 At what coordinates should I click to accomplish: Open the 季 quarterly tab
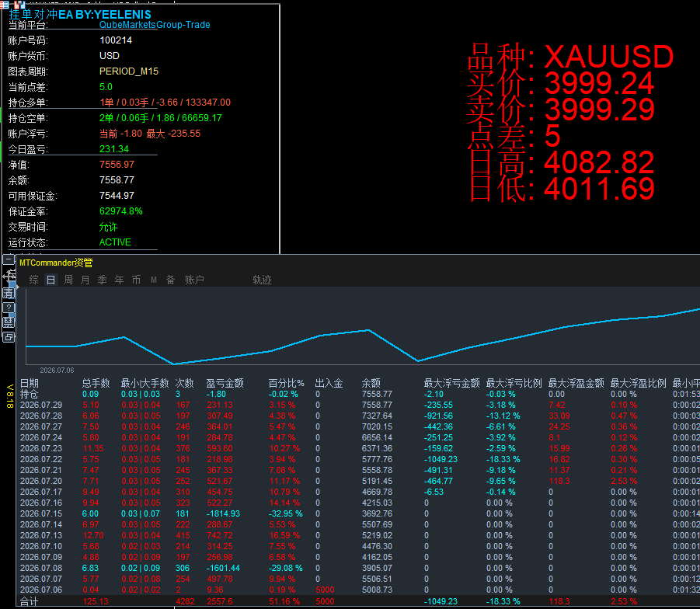[103, 280]
